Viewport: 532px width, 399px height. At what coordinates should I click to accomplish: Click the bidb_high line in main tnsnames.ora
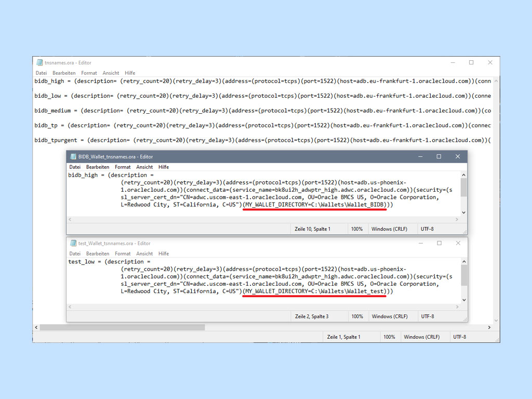pyautogui.click(x=262, y=81)
